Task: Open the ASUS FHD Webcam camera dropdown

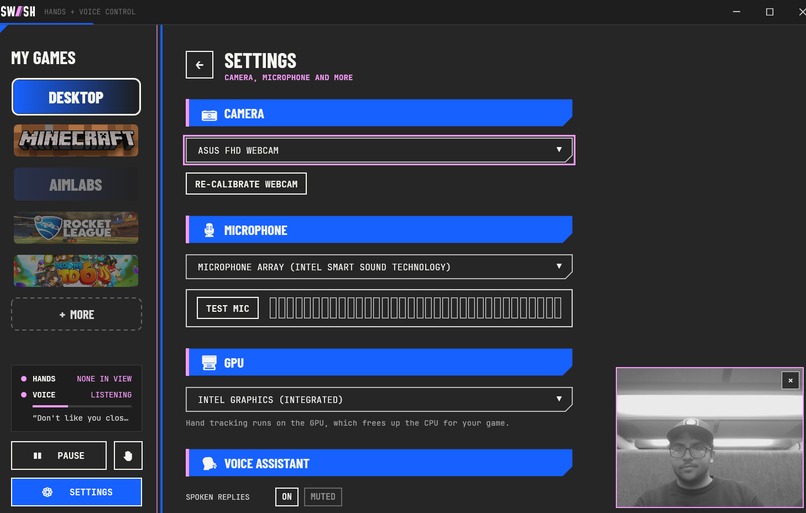Action: (379, 150)
